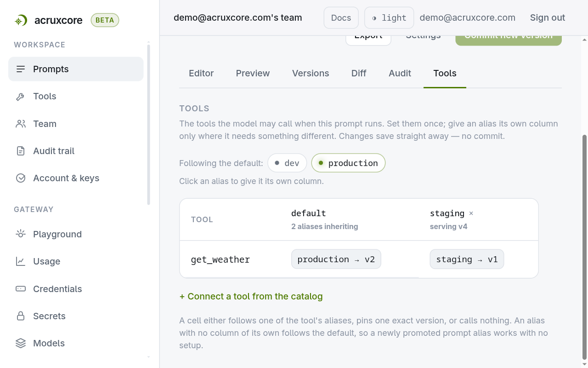Open the Playground page

point(76,234)
